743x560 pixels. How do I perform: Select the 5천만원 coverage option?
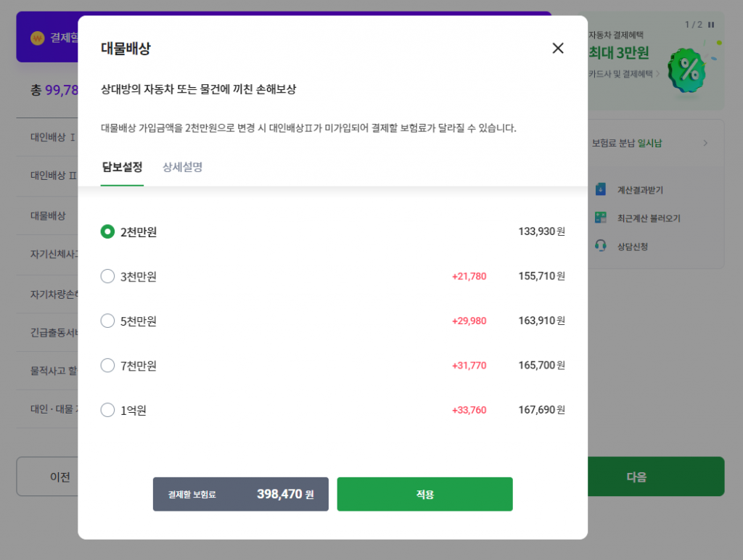point(107,321)
